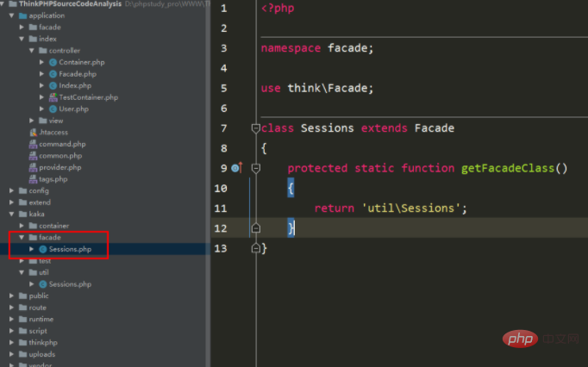The height and width of the screenshot is (367, 588).
Task: Click the extend folder icon
Action: pyautogui.click(x=23, y=202)
